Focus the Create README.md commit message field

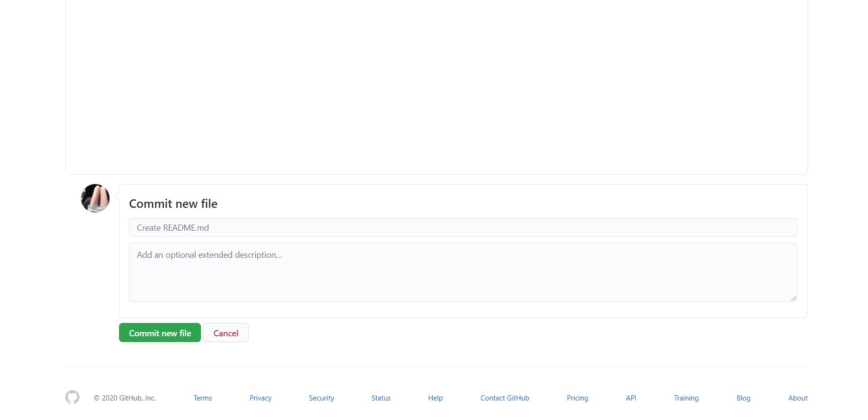(463, 228)
